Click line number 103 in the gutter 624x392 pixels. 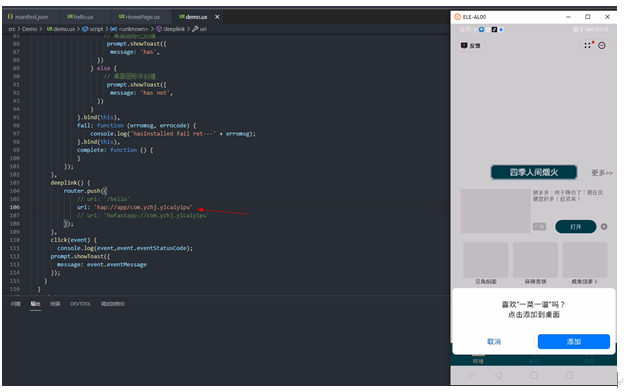15,183
